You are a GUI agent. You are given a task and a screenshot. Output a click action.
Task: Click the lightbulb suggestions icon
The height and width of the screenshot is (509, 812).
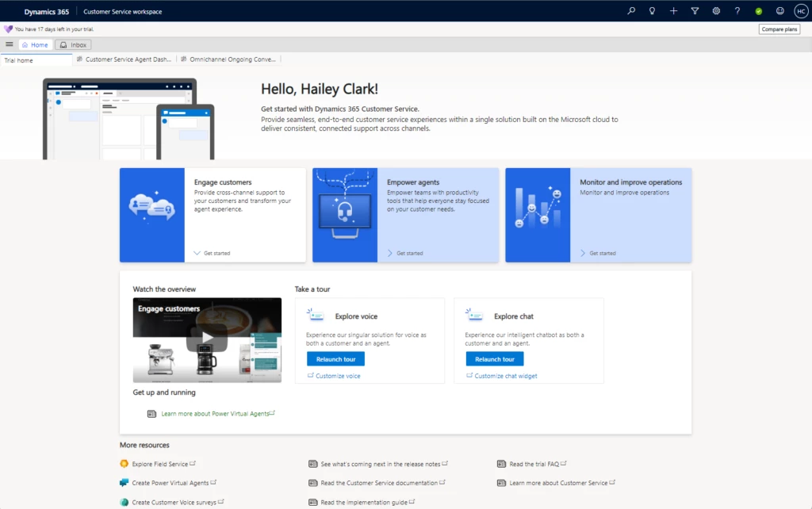(x=650, y=11)
